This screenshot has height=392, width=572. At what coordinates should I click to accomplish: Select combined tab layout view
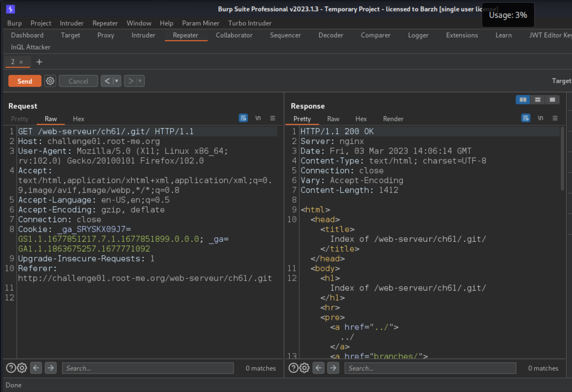552,100
